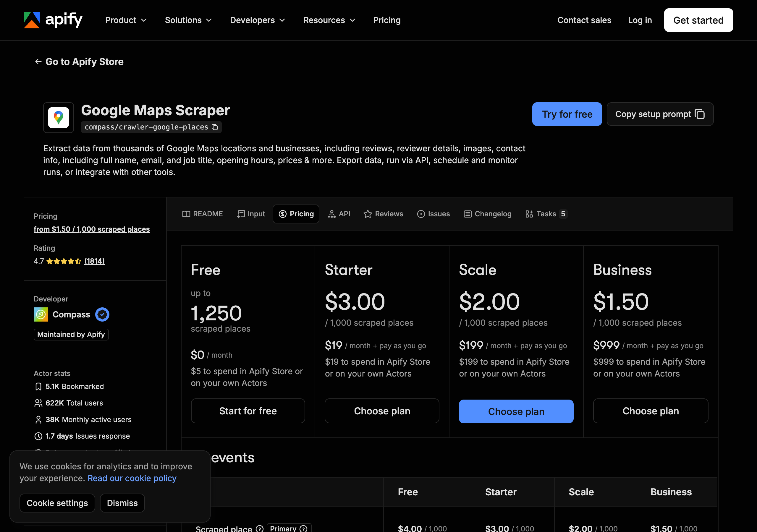Open the API tab

pyautogui.click(x=339, y=214)
